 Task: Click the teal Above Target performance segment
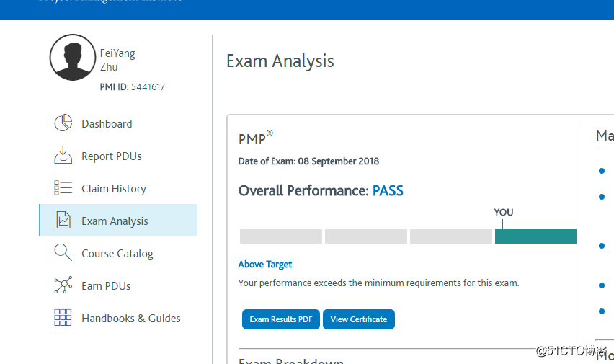tap(535, 236)
